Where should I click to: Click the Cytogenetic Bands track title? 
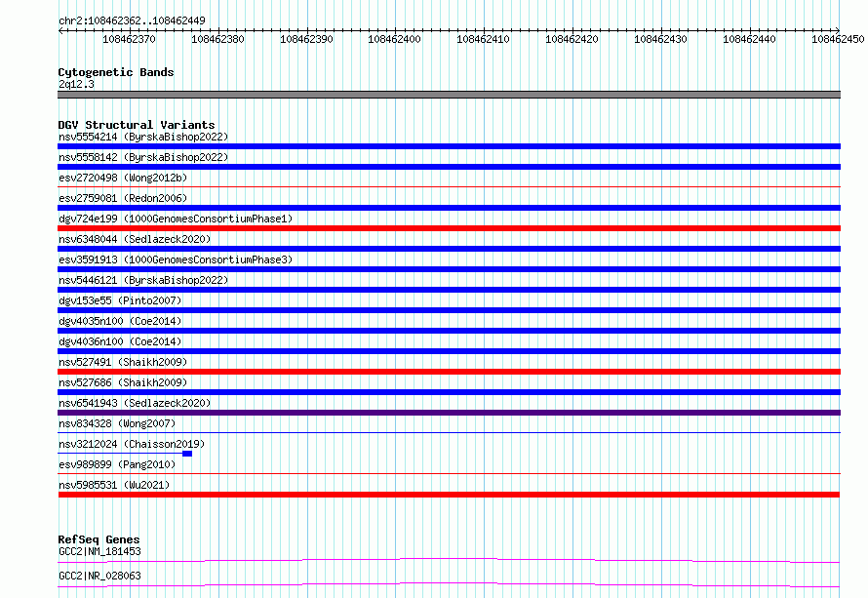tap(116, 72)
